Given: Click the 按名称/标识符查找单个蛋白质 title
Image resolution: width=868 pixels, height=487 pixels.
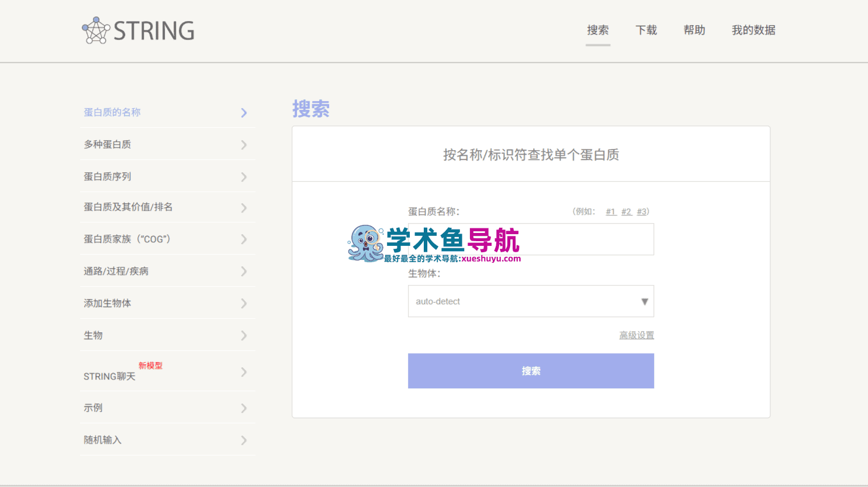Looking at the screenshot, I should coord(531,155).
